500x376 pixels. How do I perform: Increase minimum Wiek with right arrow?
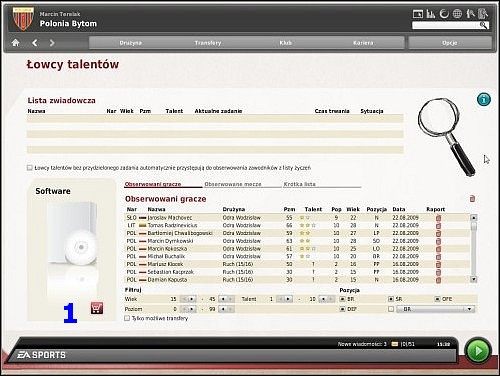[x=192, y=299]
